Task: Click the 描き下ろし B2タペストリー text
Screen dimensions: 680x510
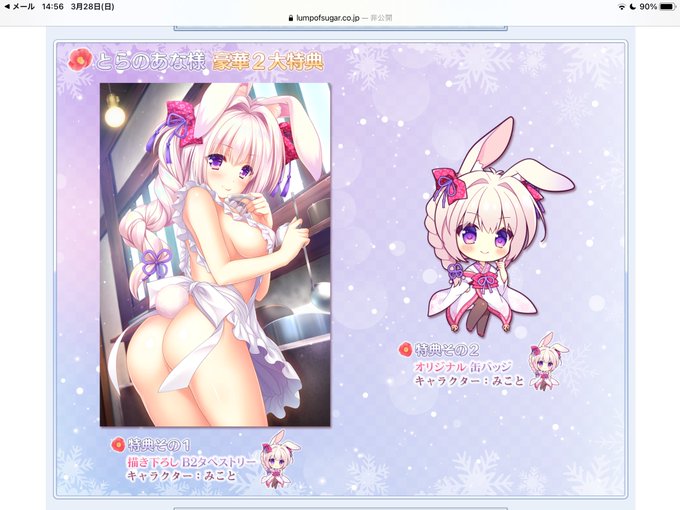Action: [x=191, y=462]
